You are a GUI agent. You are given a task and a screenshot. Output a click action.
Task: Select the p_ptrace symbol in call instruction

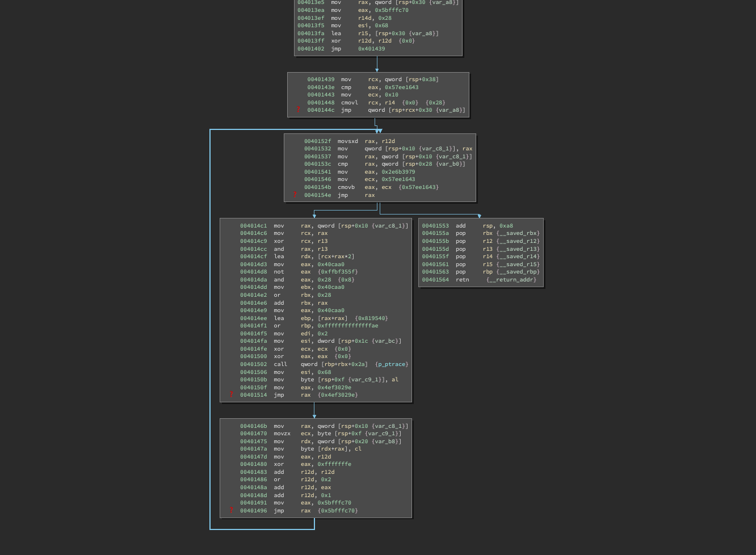point(392,364)
